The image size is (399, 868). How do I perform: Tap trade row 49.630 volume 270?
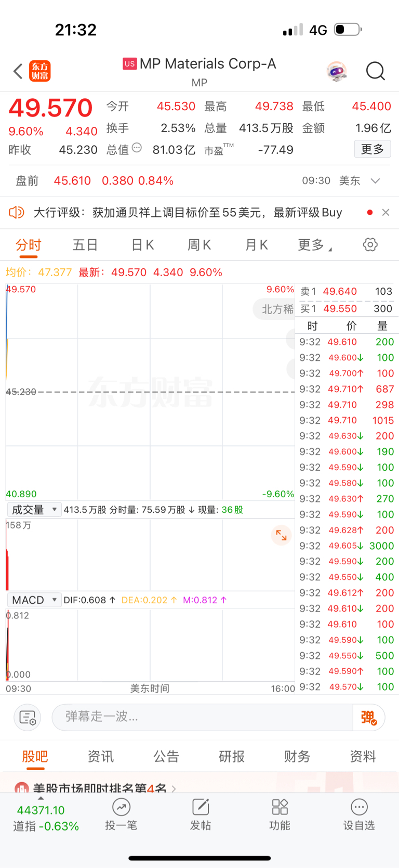pyautogui.click(x=347, y=499)
